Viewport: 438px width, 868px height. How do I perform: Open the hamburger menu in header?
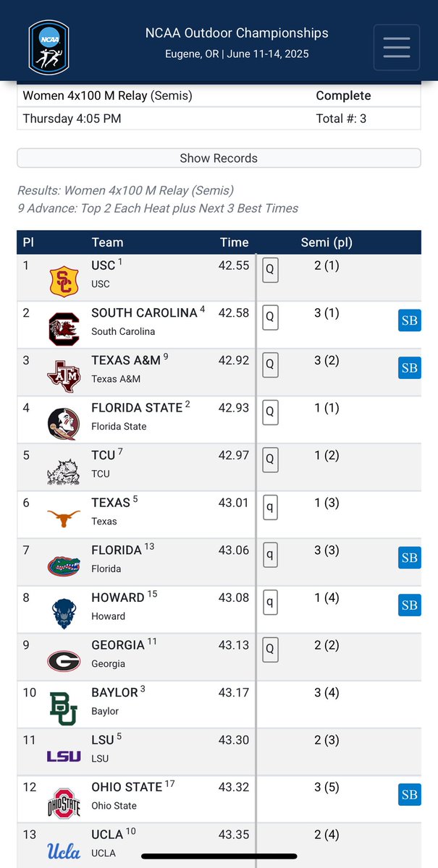click(397, 48)
